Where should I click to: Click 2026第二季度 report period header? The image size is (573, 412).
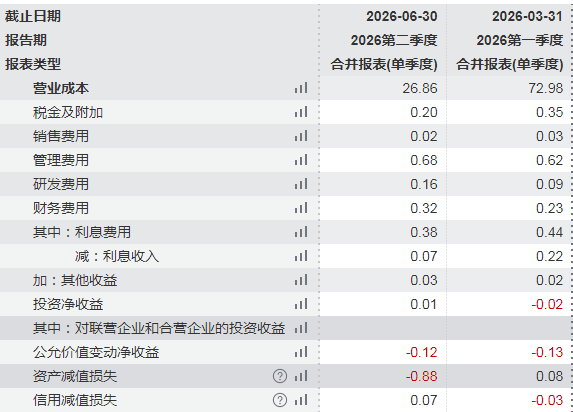click(394, 40)
